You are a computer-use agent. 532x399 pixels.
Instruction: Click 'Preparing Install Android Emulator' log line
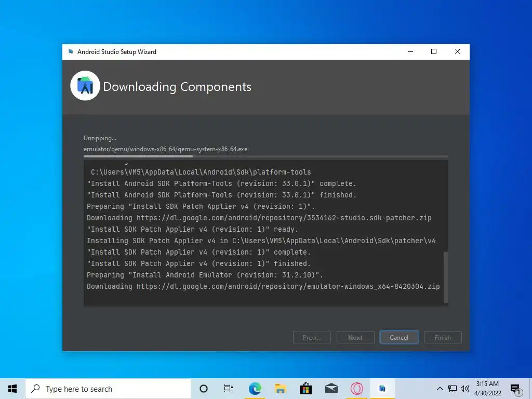(x=205, y=275)
